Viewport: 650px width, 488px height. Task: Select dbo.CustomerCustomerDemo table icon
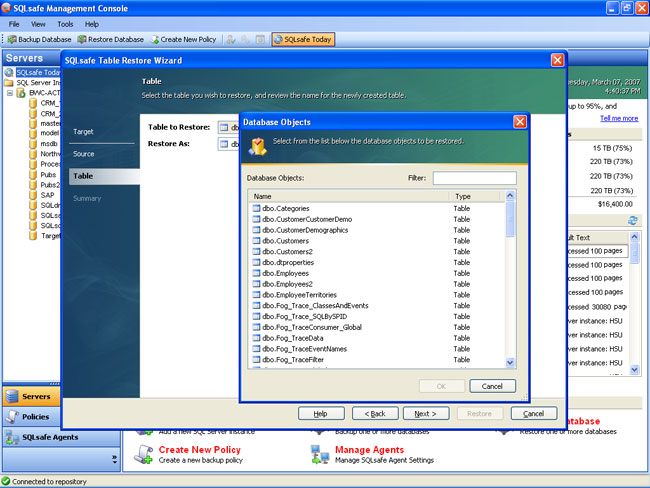(256, 219)
